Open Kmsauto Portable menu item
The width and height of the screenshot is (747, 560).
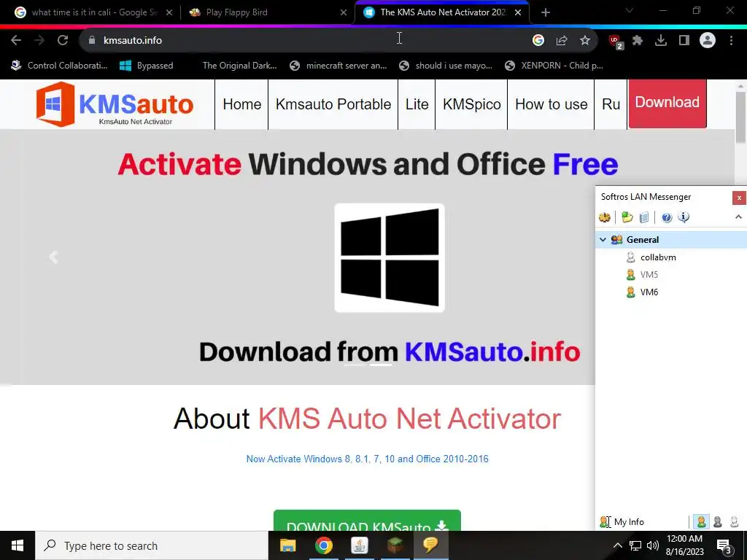point(333,104)
